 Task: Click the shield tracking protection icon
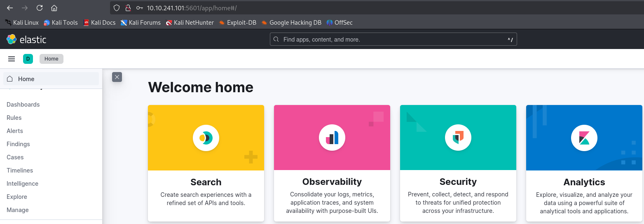(117, 8)
